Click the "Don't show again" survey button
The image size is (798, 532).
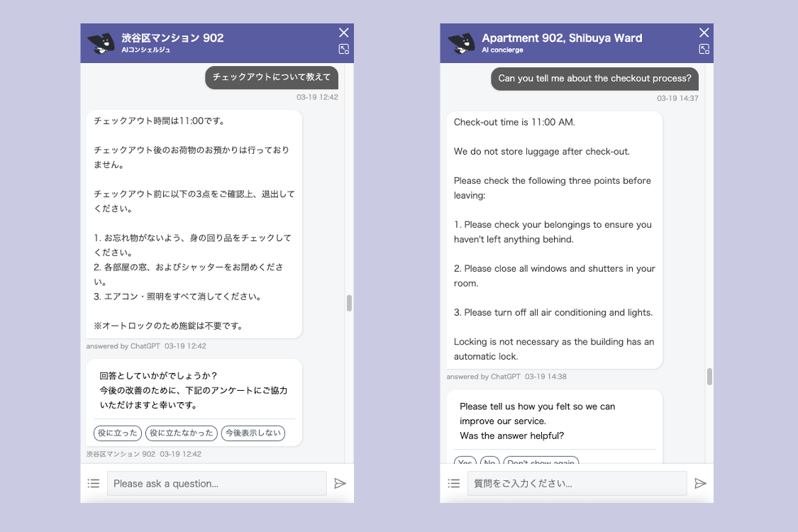pyautogui.click(x=541, y=461)
